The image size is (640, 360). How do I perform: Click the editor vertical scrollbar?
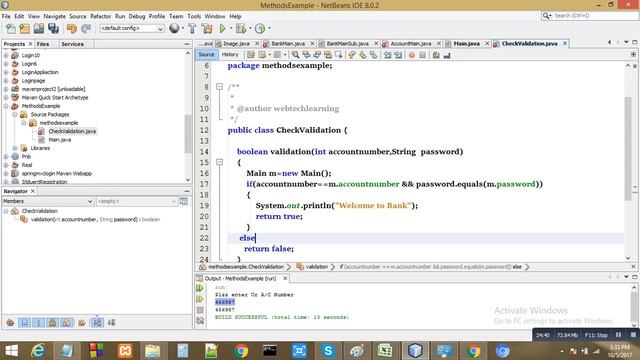[x=628, y=149]
